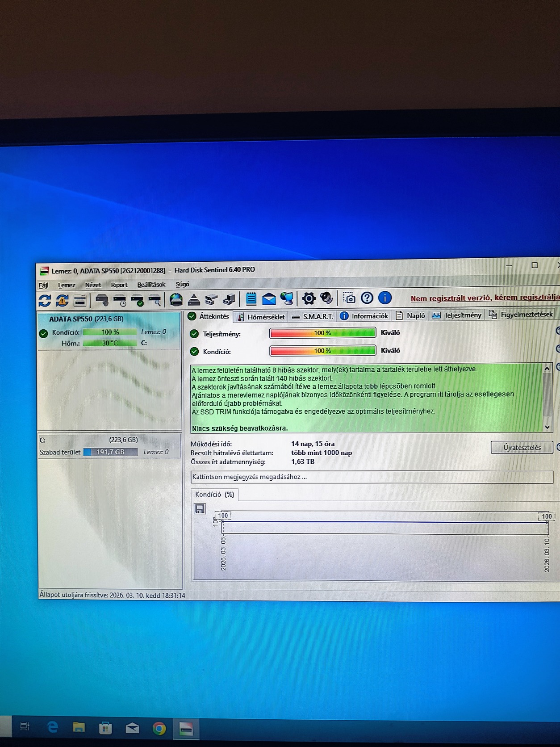Open the Riport menu

pos(119,285)
